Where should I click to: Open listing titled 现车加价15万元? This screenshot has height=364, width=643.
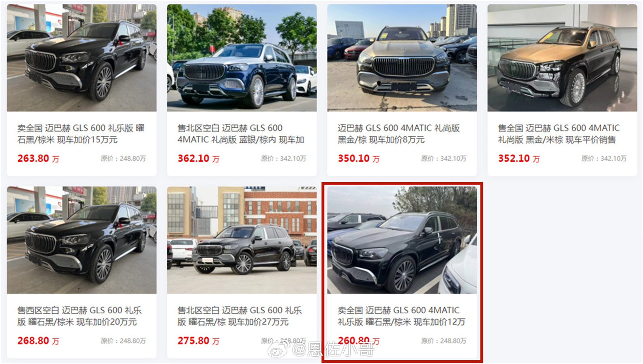(x=81, y=134)
